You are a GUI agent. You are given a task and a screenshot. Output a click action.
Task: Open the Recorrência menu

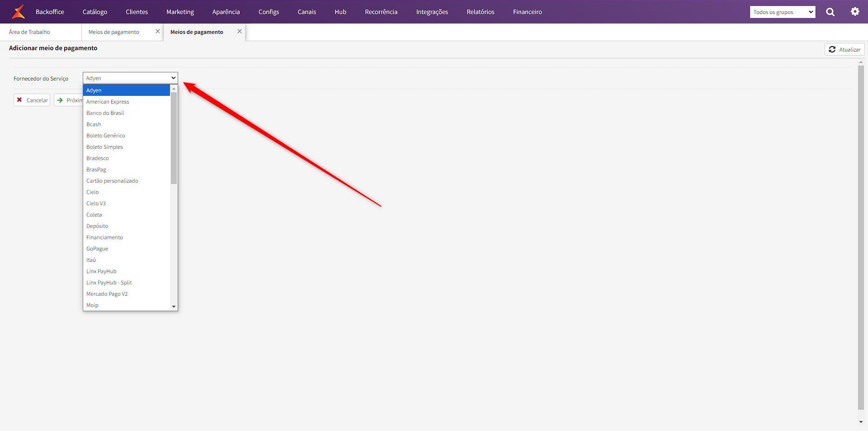click(x=381, y=12)
